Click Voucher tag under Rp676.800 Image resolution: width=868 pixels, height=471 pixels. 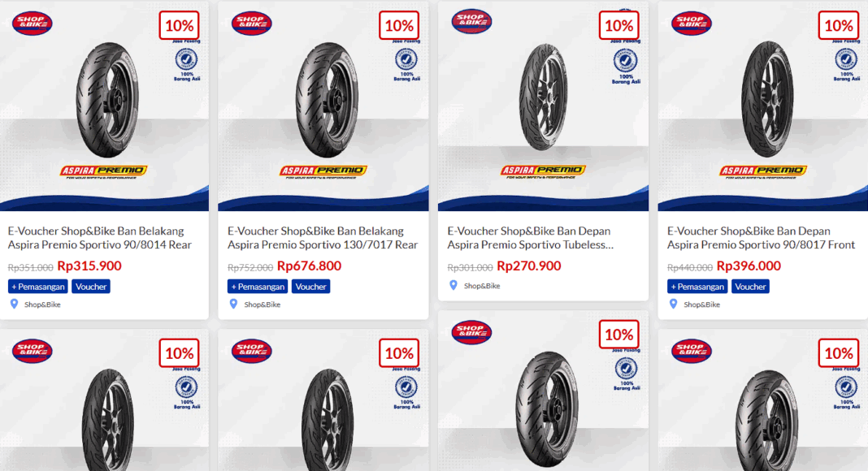coord(310,287)
